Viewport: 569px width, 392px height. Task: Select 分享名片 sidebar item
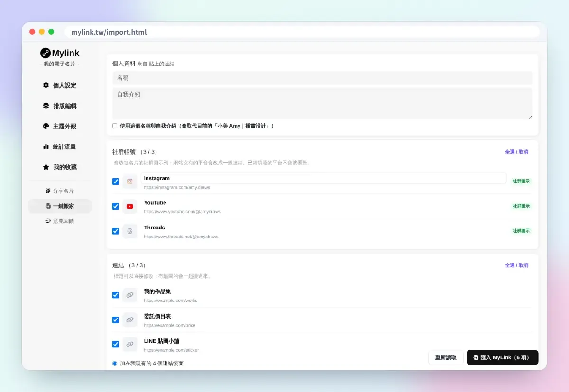click(x=60, y=191)
